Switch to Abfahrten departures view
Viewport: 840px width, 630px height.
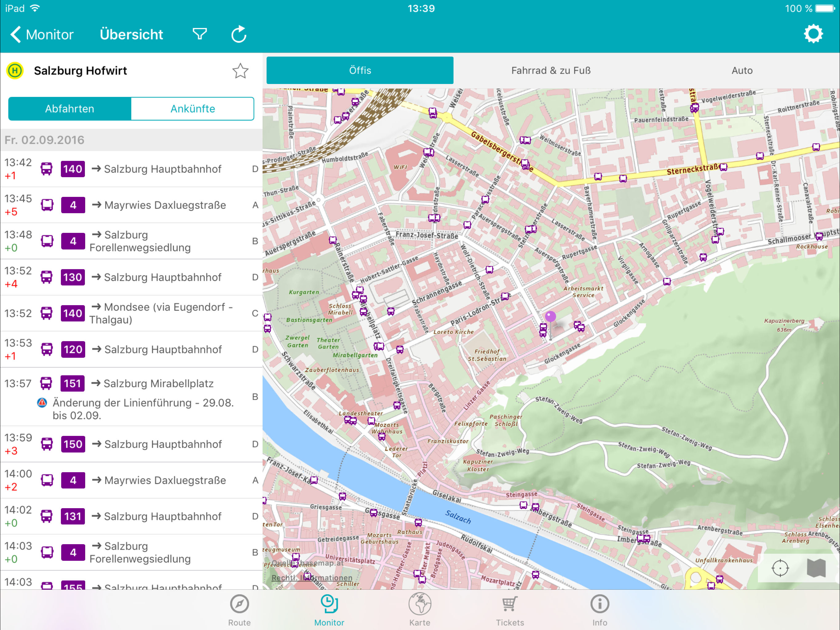click(x=70, y=109)
